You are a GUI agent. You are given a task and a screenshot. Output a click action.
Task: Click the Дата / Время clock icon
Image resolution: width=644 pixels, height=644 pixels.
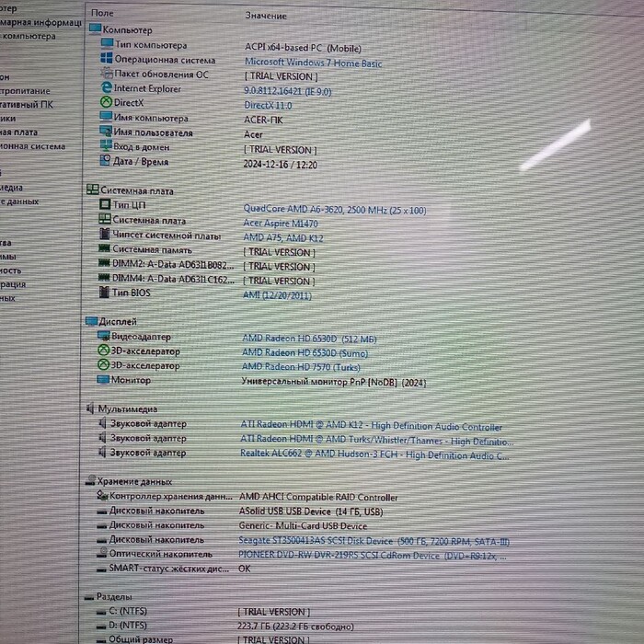(x=105, y=160)
